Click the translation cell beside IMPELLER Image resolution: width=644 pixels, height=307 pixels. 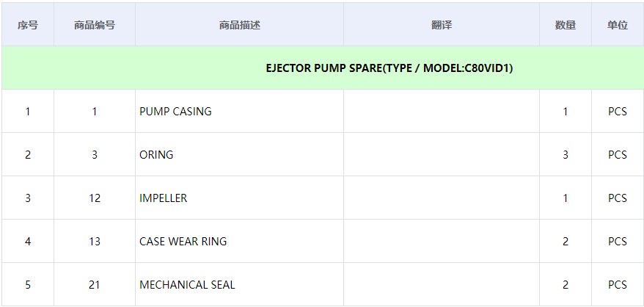point(441,198)
